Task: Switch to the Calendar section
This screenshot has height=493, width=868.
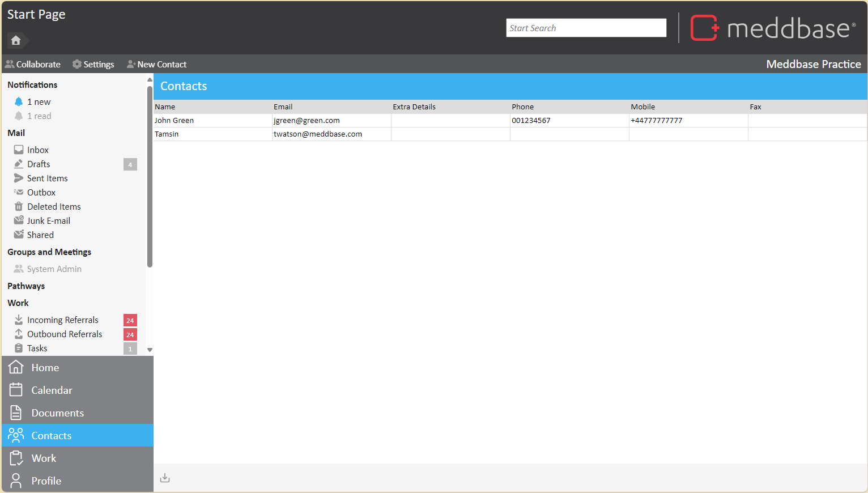Action: (x=52, y=390)
